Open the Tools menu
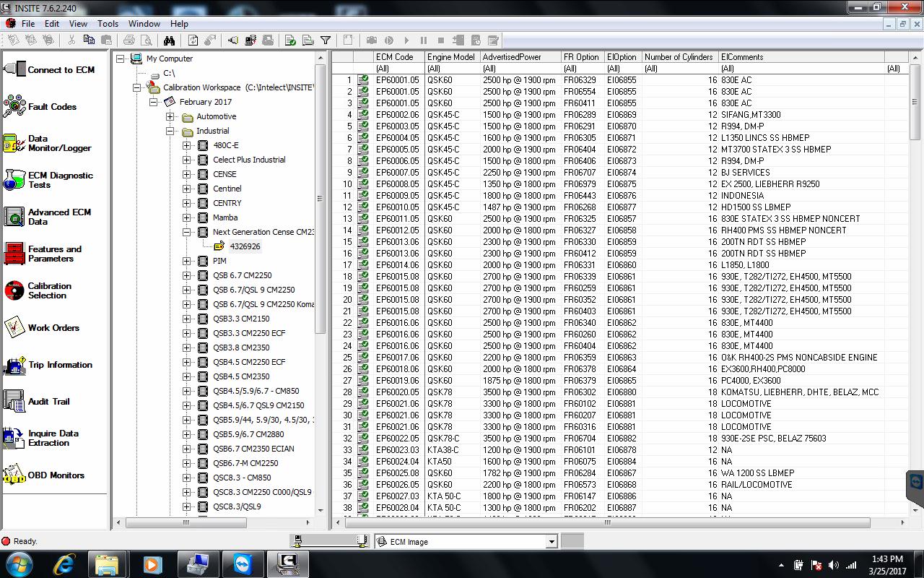 (108, 24)
